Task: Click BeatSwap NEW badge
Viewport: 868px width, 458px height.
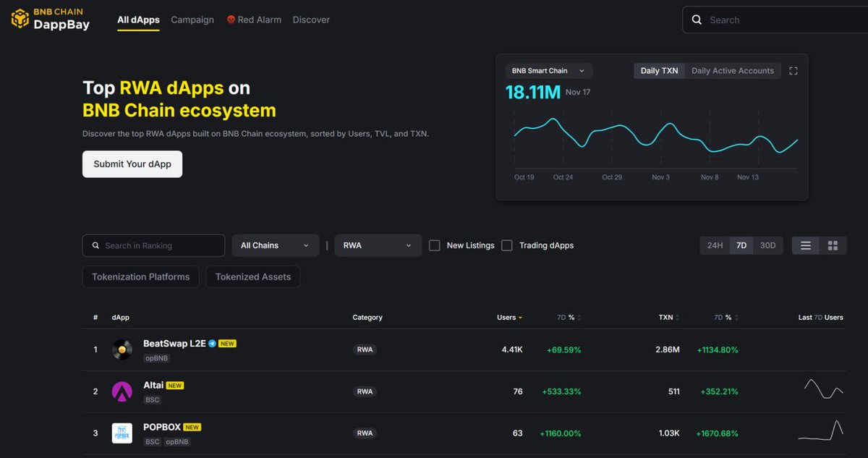Action: 228,344
